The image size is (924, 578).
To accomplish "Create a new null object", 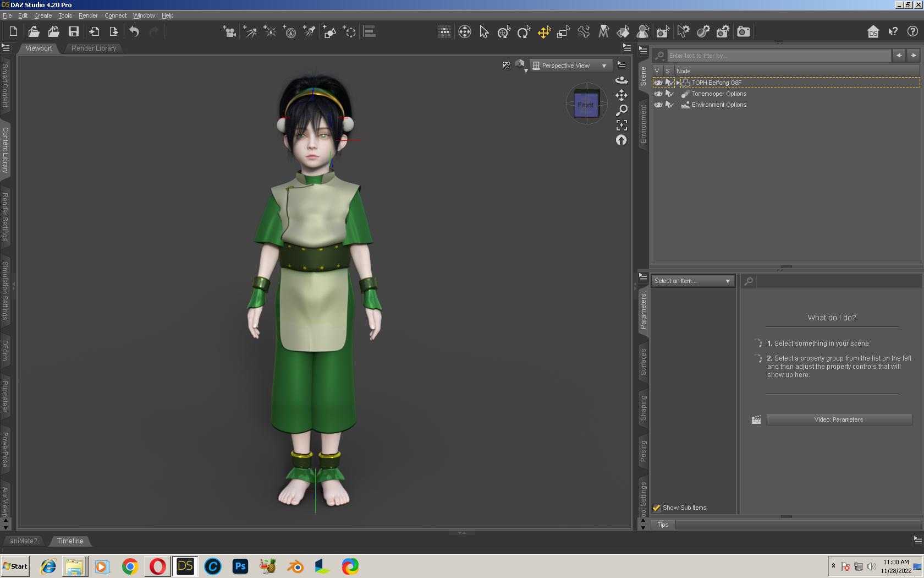I will click(x=349, y=32).
